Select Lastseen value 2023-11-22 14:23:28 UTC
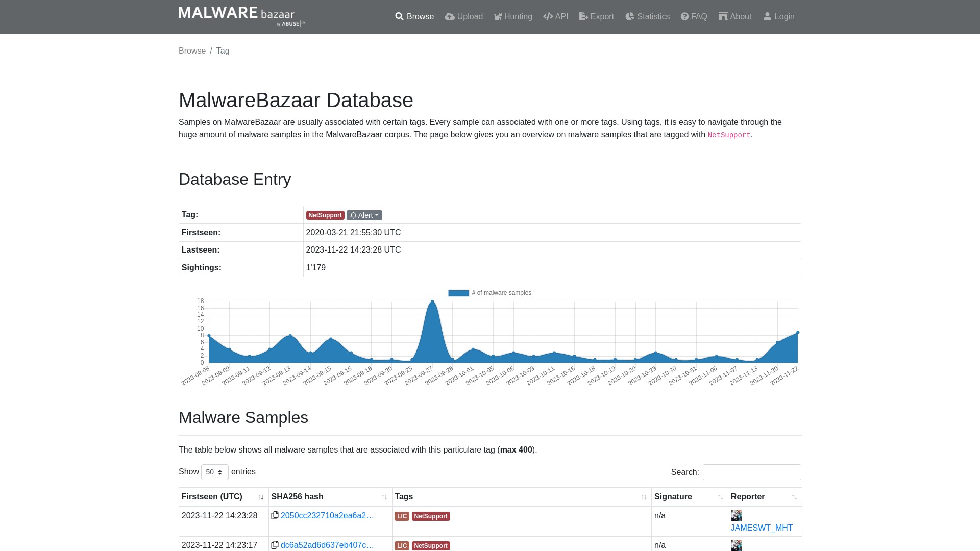 [353, 250]
